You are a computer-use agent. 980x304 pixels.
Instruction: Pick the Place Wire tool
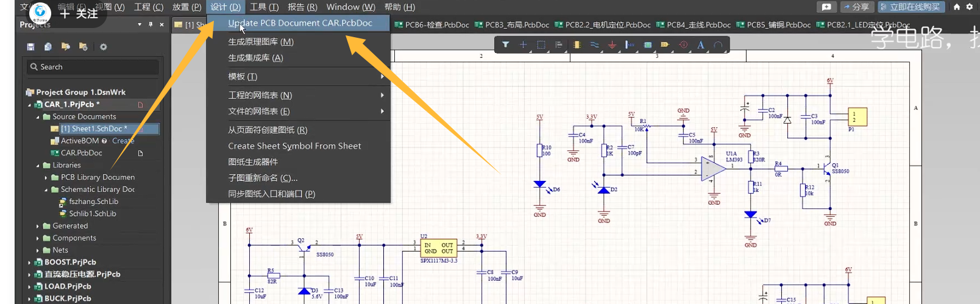pyautogui.click(x=594, y=44)
